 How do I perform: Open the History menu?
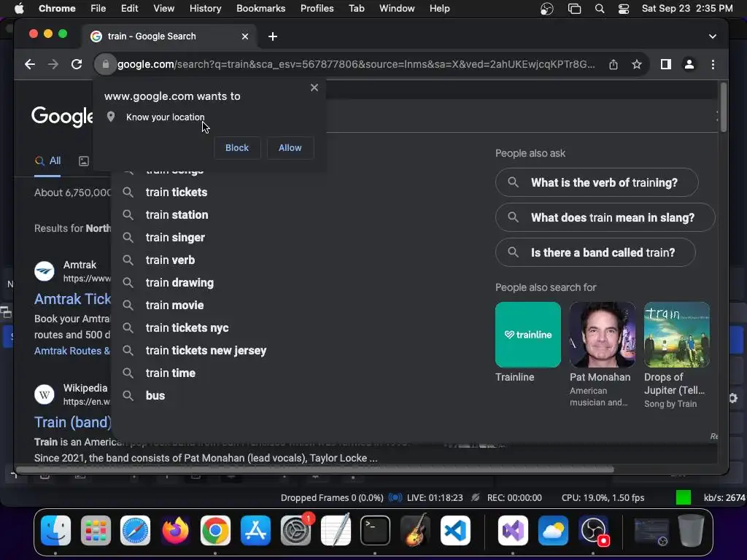pos(205,9)
